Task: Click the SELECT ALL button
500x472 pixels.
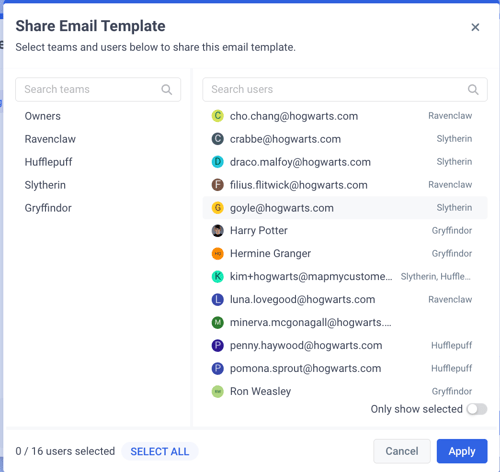Action: pos(160,451)
